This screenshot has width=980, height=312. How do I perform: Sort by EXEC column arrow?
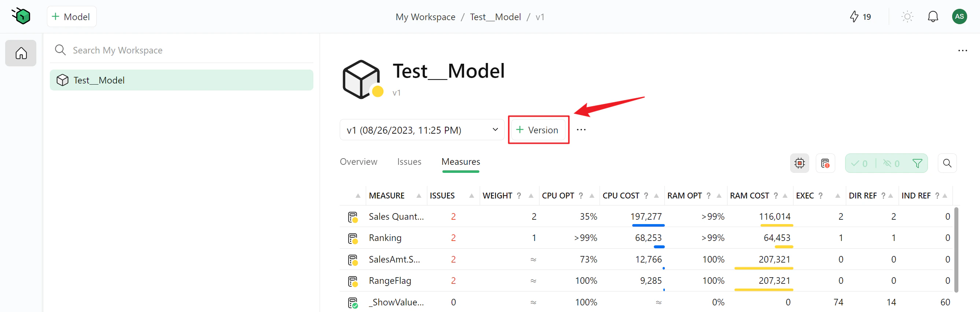(x=837, y=196)
